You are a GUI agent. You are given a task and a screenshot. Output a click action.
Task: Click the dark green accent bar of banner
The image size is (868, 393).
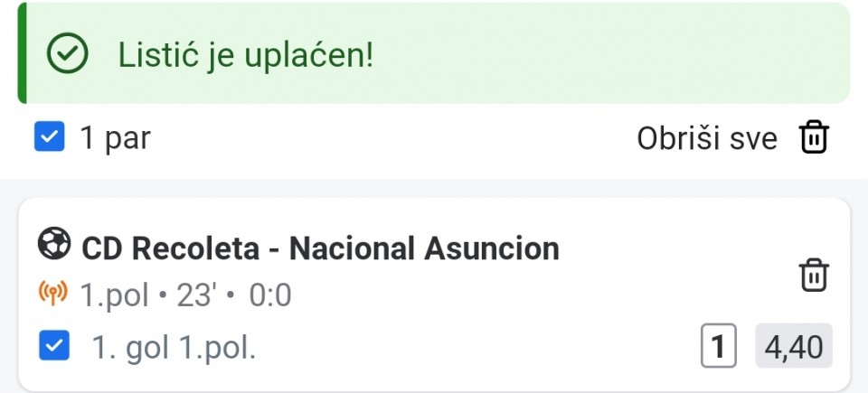22,52
